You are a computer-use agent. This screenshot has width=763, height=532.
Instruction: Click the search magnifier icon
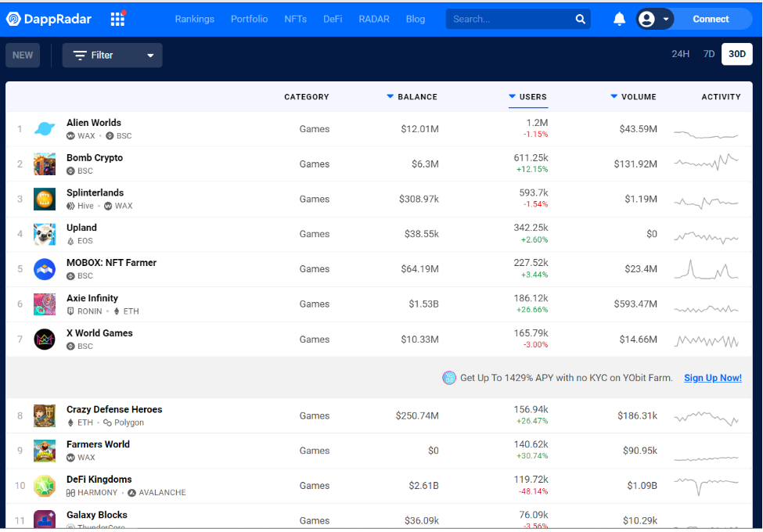coord(580,19)
